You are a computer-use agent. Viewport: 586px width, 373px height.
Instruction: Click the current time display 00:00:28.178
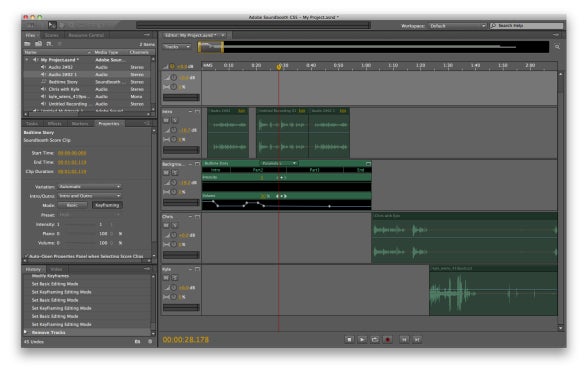coord(186,340)
